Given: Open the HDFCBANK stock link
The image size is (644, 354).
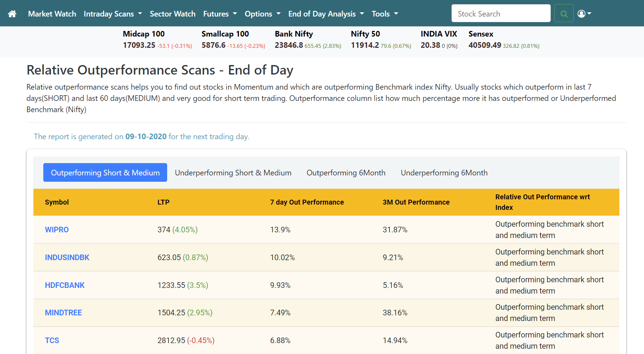Looking at the screenshot, I should click(x=65, y=285).
